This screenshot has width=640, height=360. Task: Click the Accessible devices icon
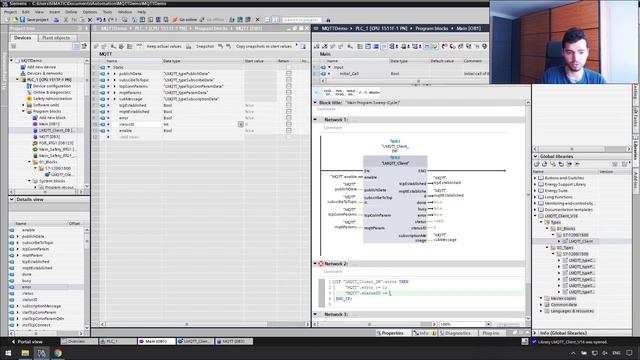232,20
